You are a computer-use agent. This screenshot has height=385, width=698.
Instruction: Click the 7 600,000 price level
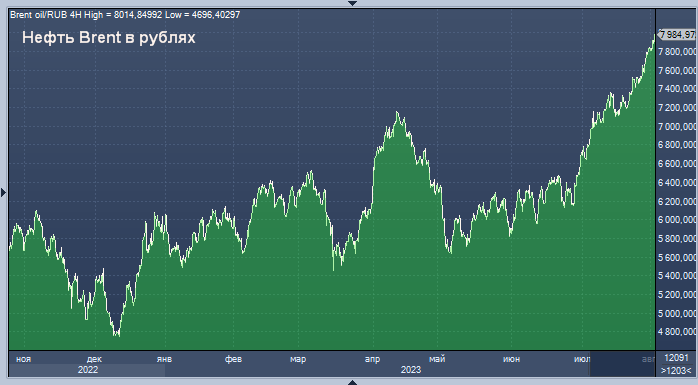point(677,71)
